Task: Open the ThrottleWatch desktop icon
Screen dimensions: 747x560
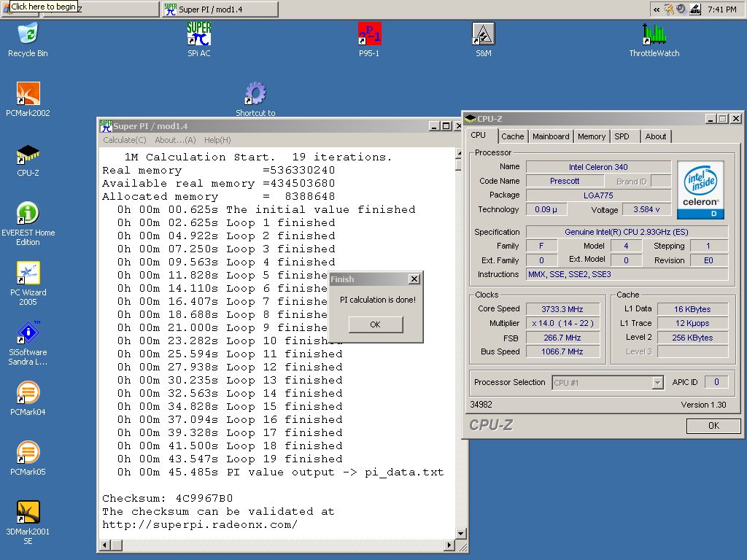Action: pyautogui.click(x=654, y=34)
